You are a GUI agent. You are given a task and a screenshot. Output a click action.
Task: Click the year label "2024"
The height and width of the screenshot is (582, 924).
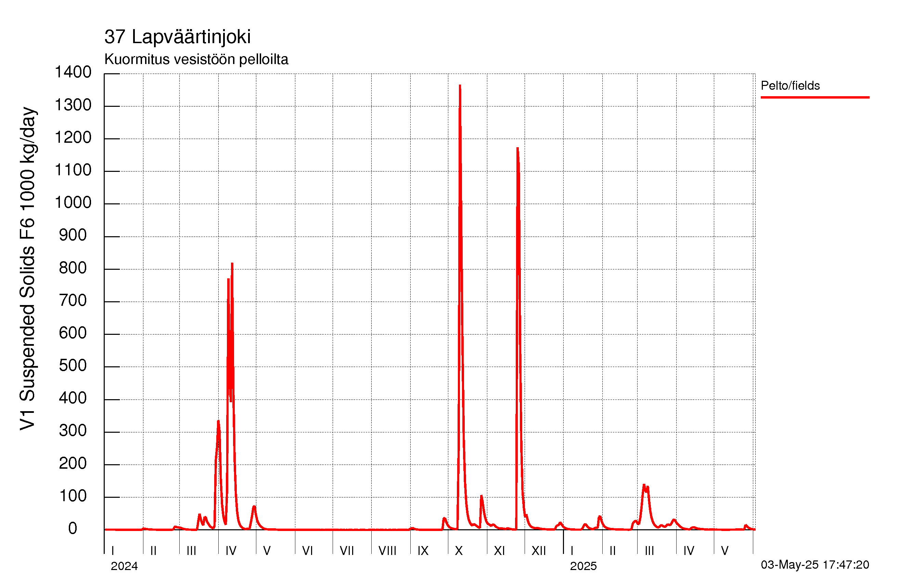pyautogui.click(x=124, y=566)
